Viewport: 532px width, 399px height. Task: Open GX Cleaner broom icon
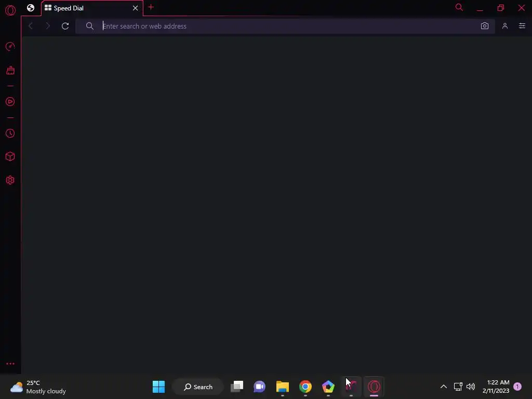(x=10, y=70)
